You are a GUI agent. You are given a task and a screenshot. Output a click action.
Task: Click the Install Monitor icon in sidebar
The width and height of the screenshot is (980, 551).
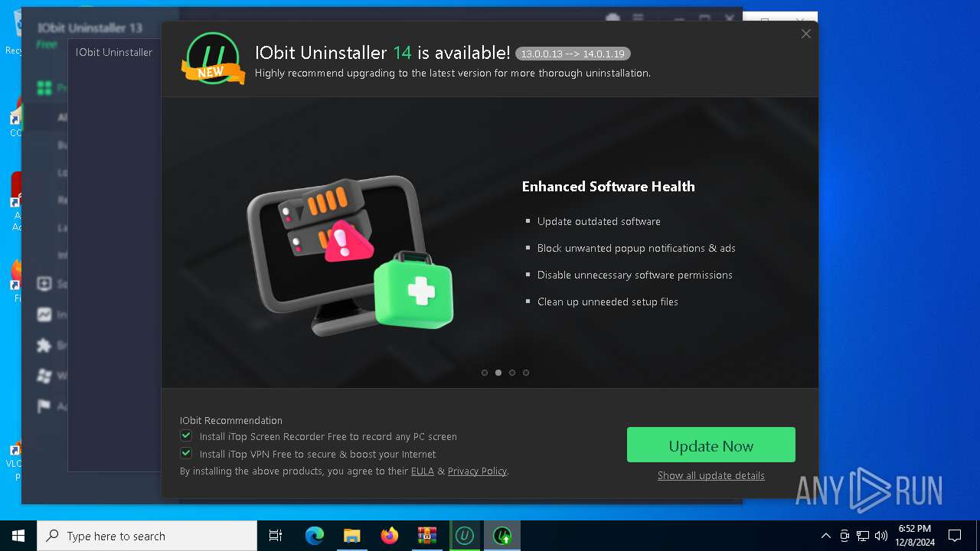tap(44, 315)
